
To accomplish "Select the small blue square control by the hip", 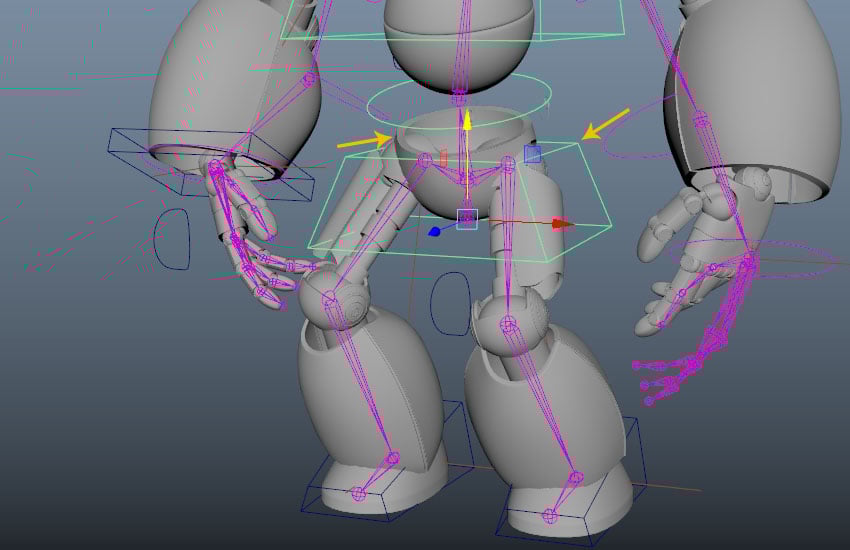I will (532, 153).
